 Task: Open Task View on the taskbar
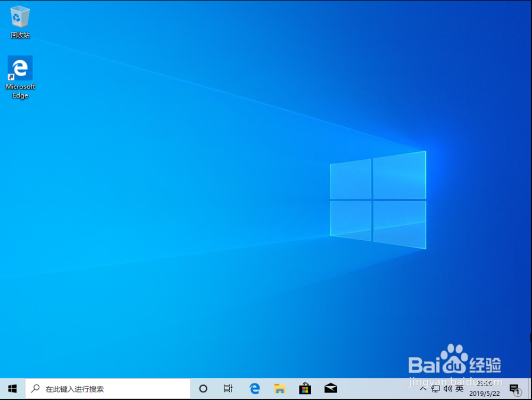[x=228, y=389]
